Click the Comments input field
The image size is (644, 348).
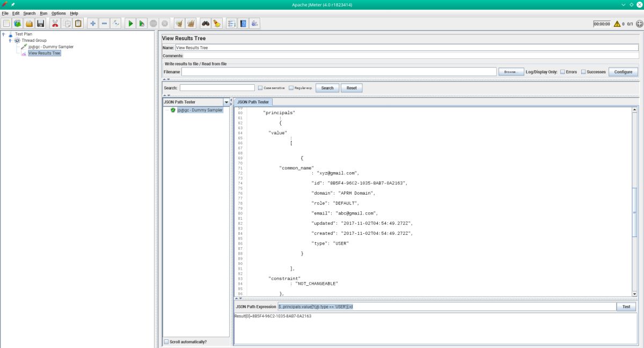click(411, 56)
